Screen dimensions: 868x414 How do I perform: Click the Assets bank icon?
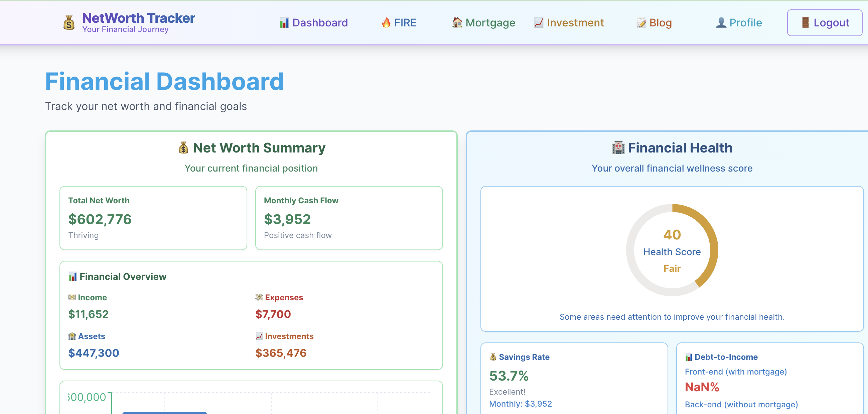pyautogui.click(x=72, y=336)
